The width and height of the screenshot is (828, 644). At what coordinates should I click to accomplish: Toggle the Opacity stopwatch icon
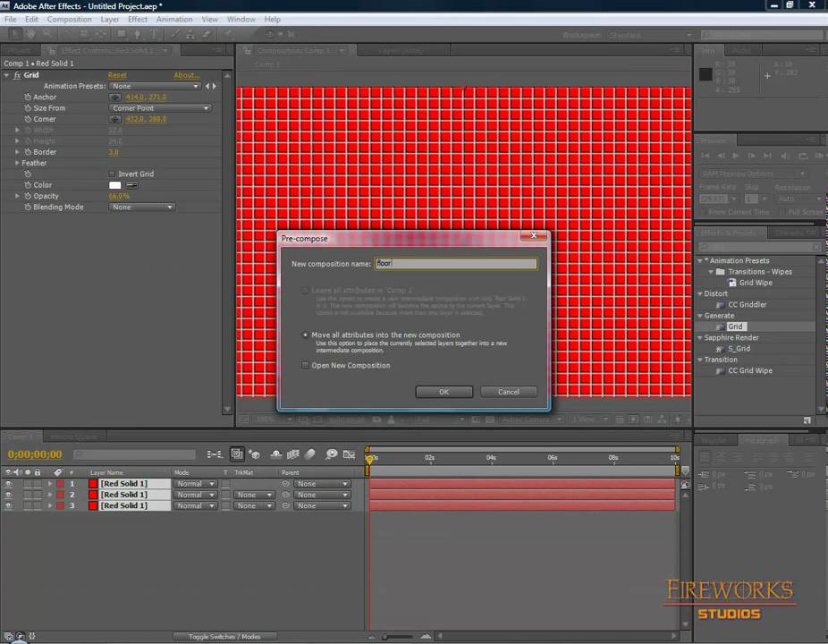coord(28,196)
